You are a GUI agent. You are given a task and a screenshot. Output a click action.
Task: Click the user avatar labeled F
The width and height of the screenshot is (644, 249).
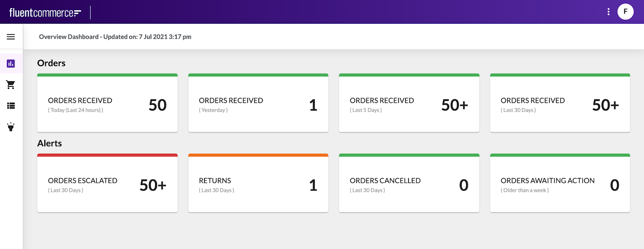625,12
